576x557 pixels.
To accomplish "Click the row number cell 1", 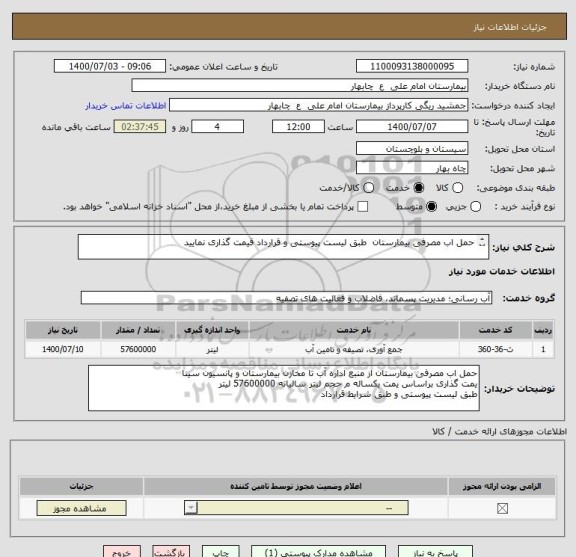I will click(543, 349).
